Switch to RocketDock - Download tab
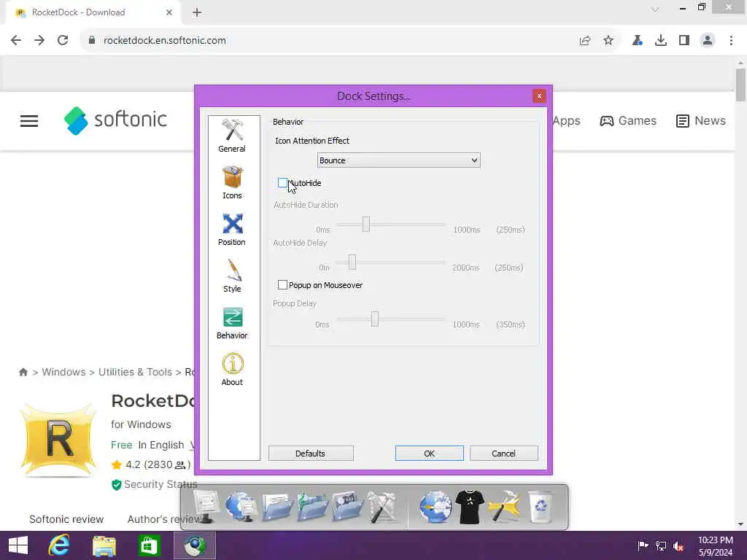 click(93, 12)
